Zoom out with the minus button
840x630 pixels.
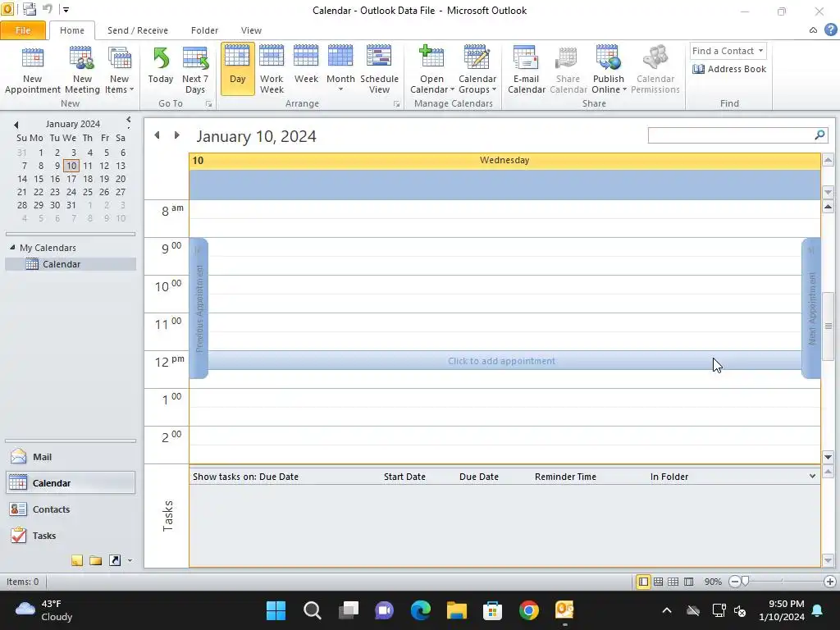point(734,582)
